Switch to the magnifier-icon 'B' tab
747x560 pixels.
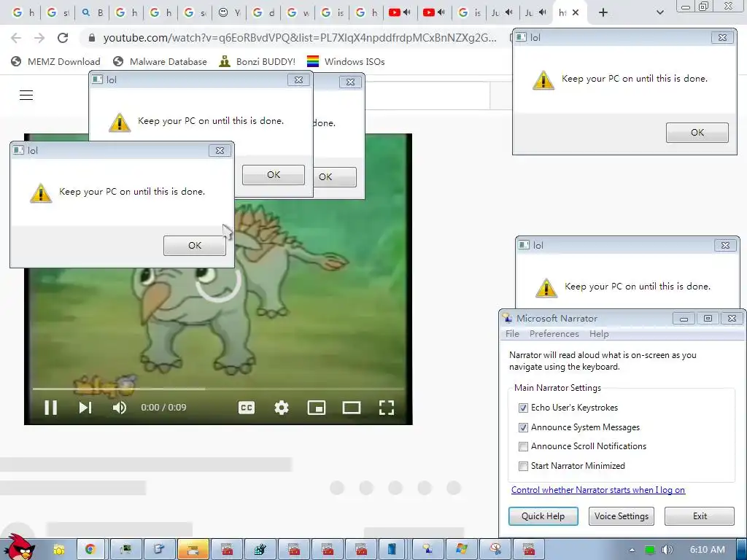[x=92, y=13]
